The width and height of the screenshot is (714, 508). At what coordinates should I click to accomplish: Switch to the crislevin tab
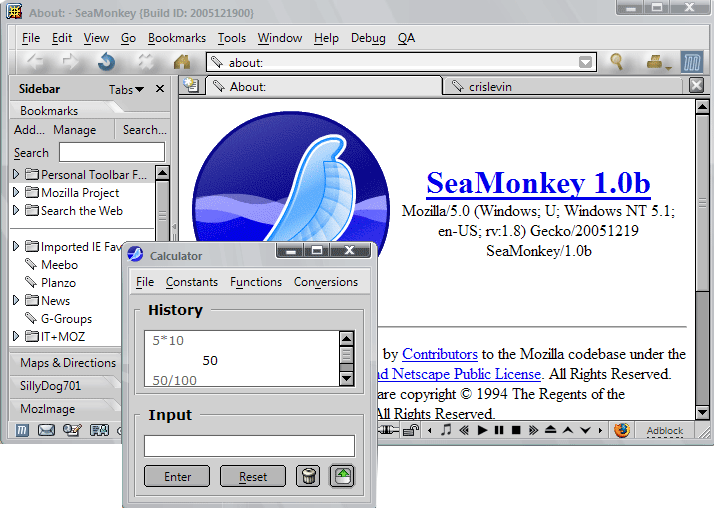[x=563, y=86]
